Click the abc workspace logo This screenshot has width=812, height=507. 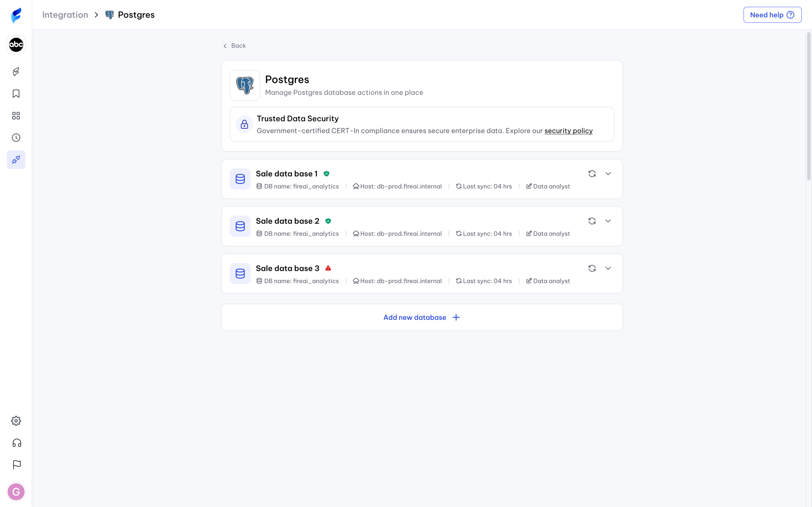click(16, 45)
